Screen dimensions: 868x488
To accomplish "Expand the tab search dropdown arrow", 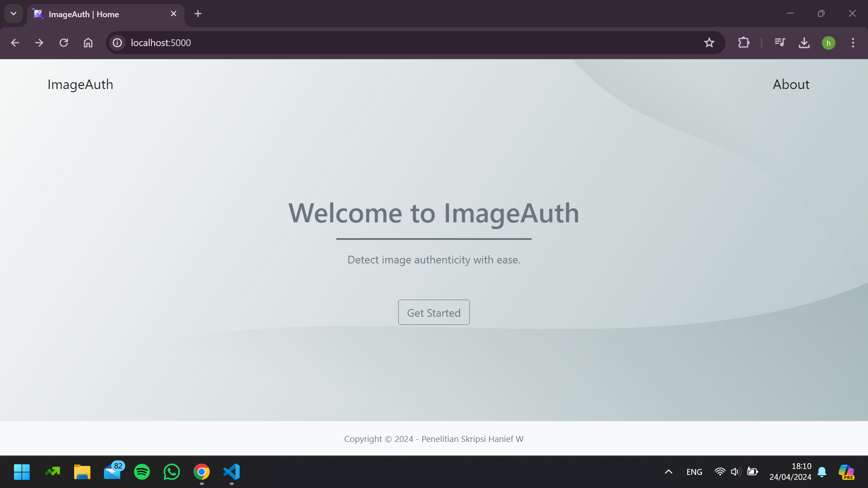I will [x=14, y=14].
